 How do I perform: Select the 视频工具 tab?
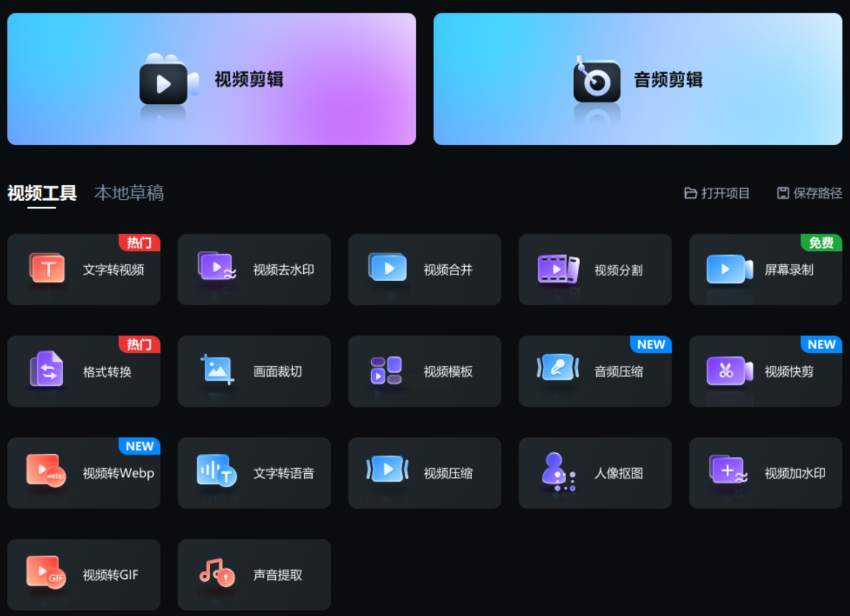pyautogui.click(x=42, y=193)
